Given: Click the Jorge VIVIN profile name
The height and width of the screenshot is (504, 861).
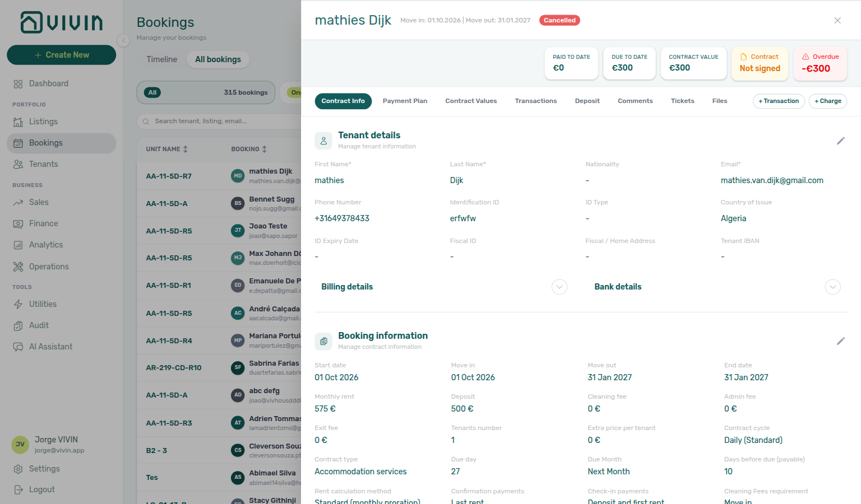Looking at the screenshot, I should click(56, 440).
